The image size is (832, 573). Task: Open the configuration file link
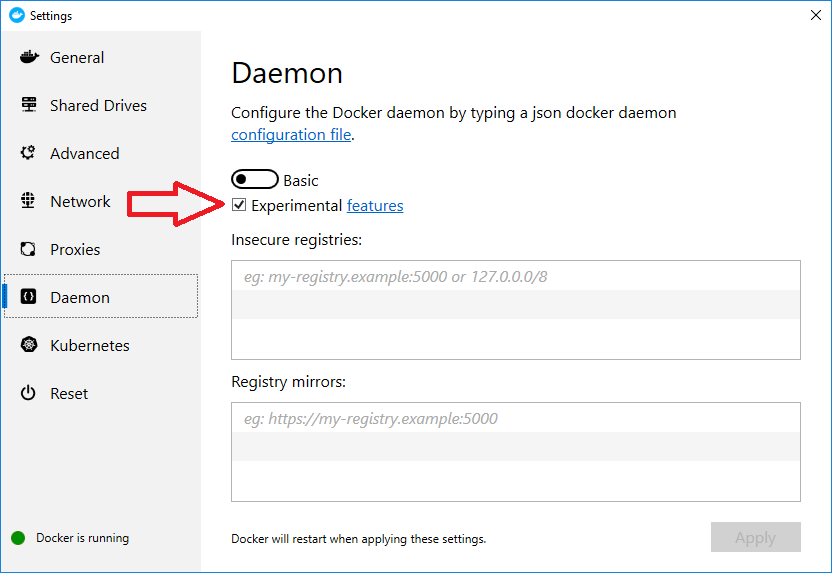click(291, 135)
